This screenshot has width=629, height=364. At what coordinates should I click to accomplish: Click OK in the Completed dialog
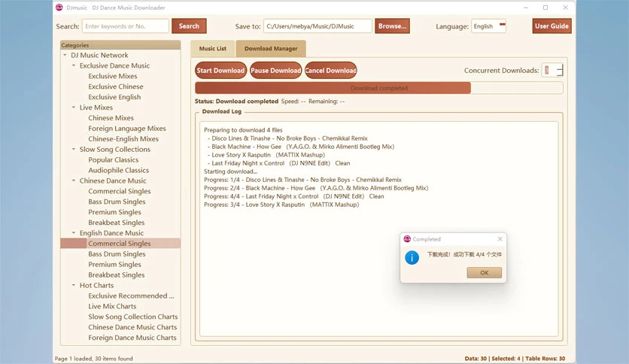click(485, 272)
